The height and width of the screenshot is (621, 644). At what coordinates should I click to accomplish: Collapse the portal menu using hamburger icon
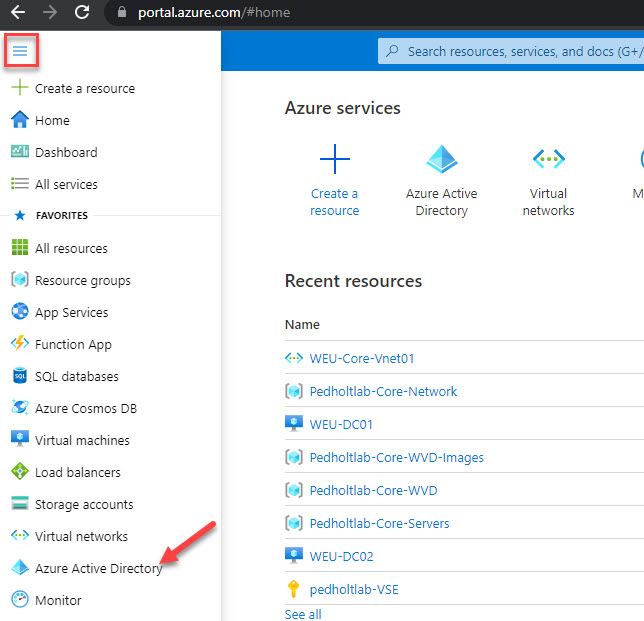20,51
